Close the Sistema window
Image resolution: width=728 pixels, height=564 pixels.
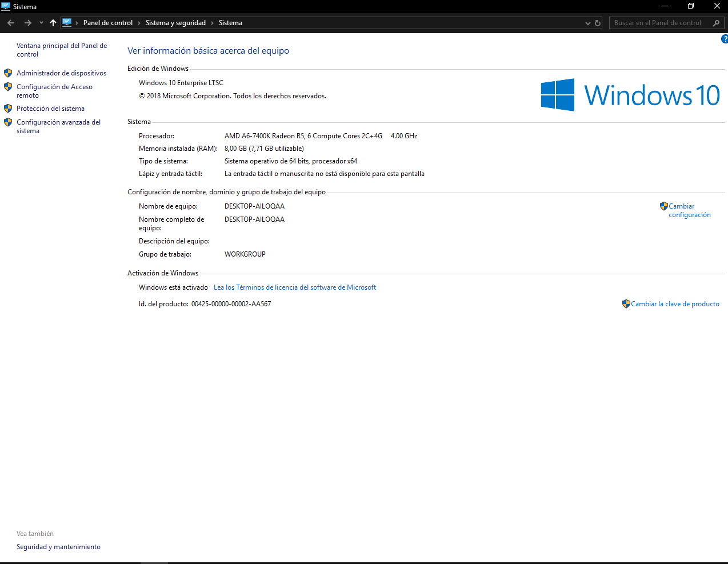(x=717, y=6)
